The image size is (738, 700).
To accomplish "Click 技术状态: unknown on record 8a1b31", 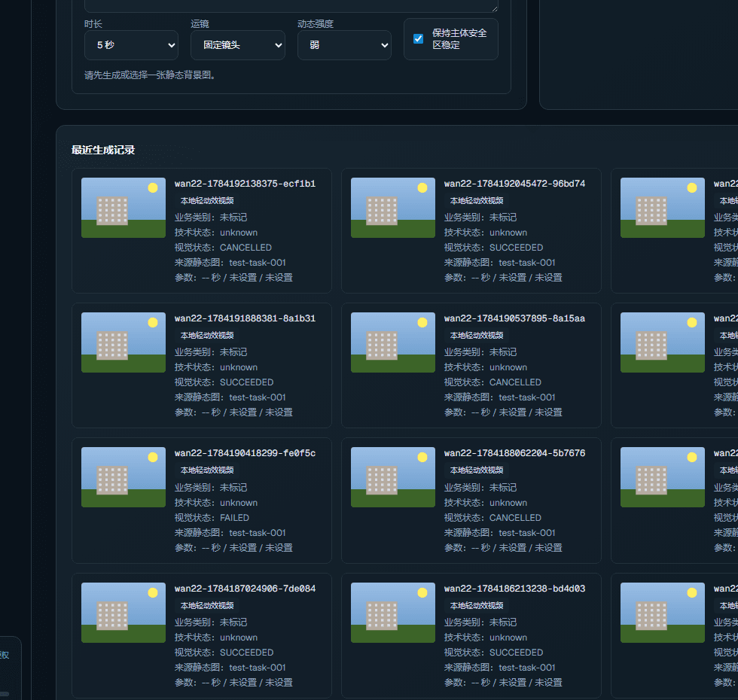I will tap(216, 367).
